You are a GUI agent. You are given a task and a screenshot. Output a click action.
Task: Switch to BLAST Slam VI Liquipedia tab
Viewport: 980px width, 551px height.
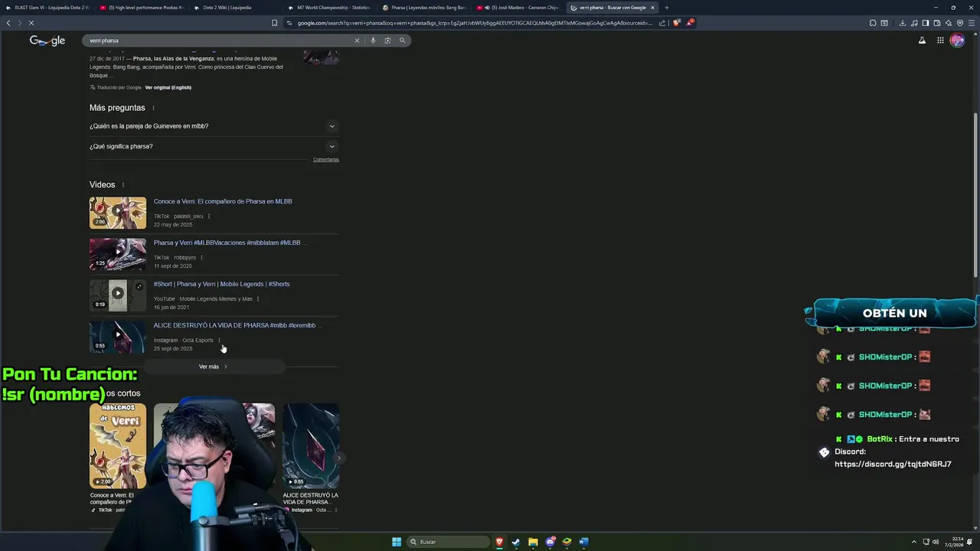[x=47, y=8]
